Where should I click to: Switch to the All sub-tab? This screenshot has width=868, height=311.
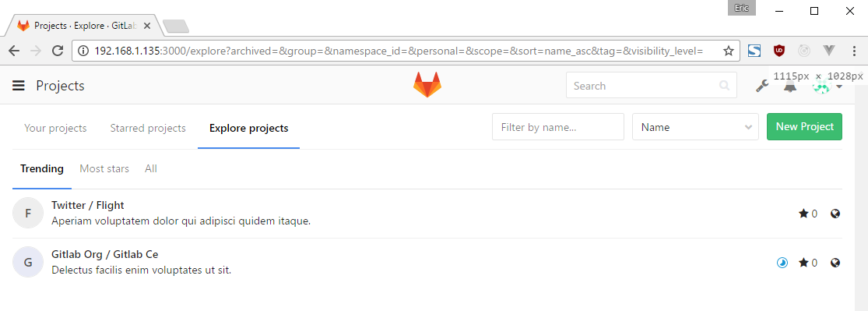(150, 168)
